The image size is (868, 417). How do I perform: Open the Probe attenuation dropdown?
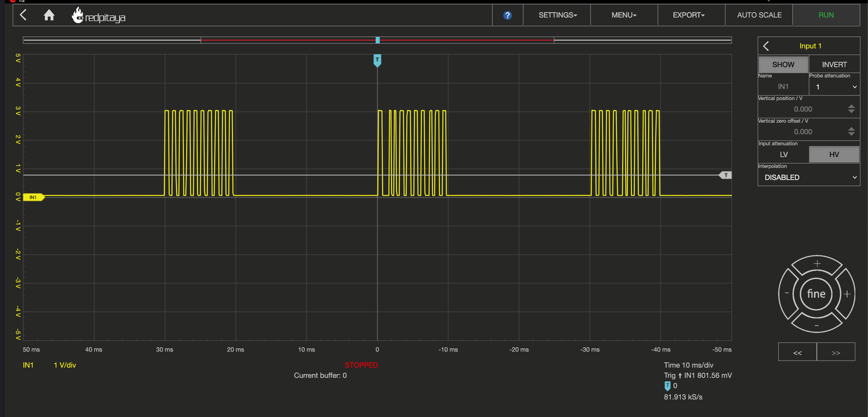(835, 87)
